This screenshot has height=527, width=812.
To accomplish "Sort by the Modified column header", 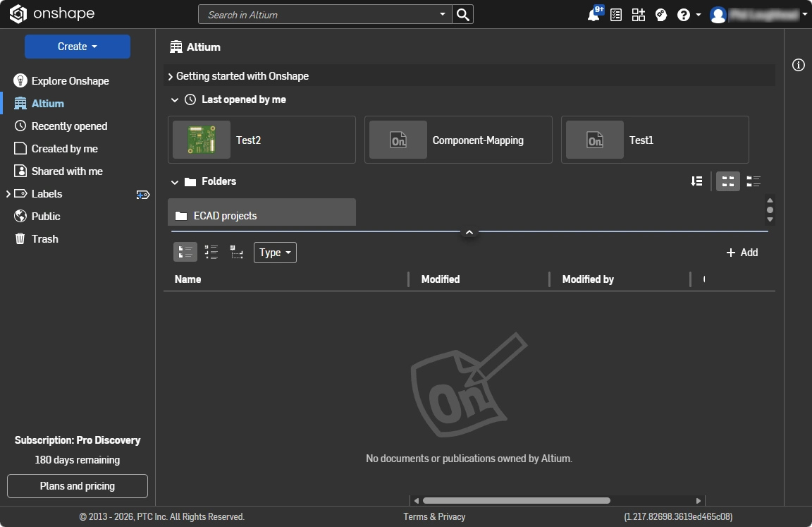I will pyautogui.click(x=440, y=279).
